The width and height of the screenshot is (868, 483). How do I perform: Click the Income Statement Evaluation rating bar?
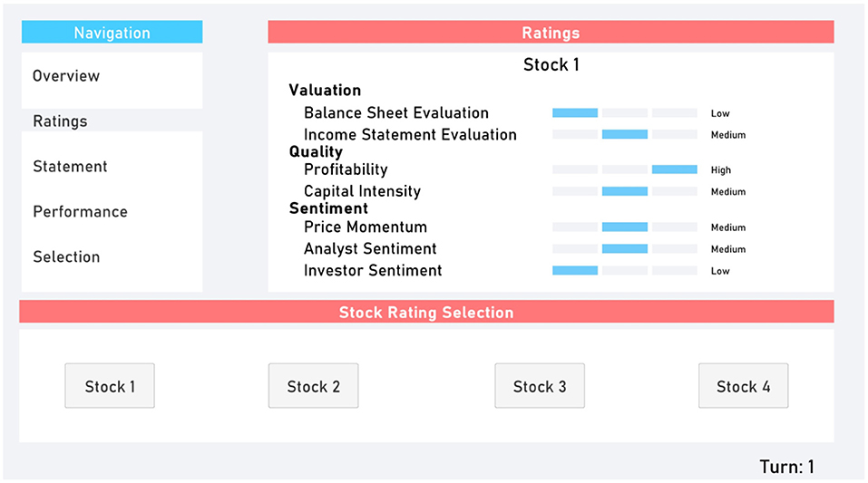coord(624,134)
